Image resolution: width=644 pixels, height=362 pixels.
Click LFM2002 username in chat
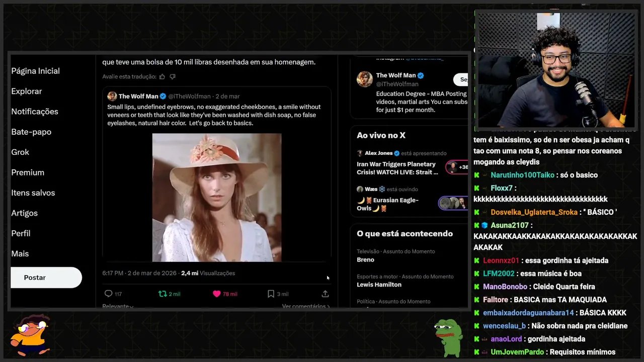499,274
